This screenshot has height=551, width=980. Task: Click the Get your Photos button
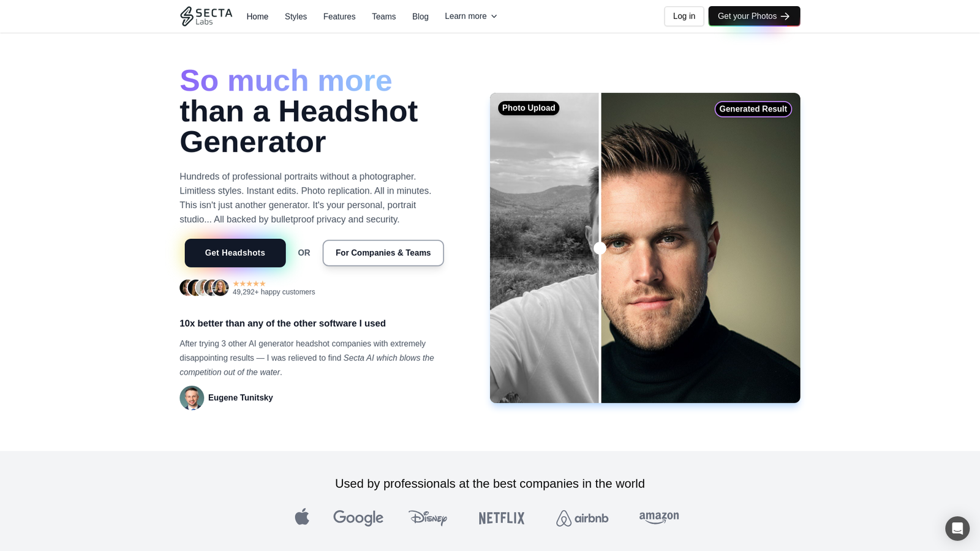[754, 17]
